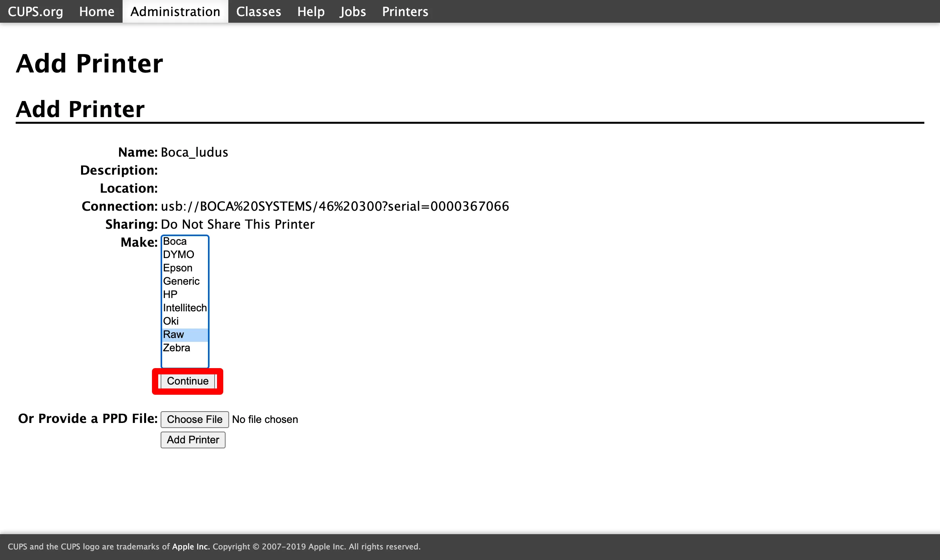Choose Intellitech from the Make list
This screenshot has width=940, height=560.
coord(185,308)
